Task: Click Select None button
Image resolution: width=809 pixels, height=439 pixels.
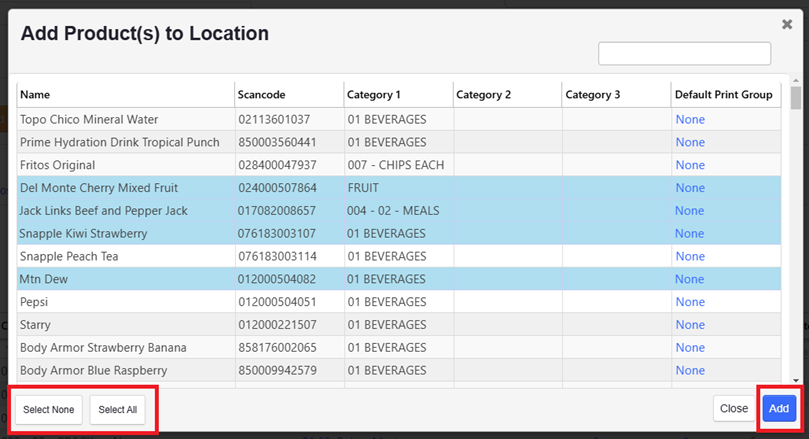Action: tap(48, 410)
